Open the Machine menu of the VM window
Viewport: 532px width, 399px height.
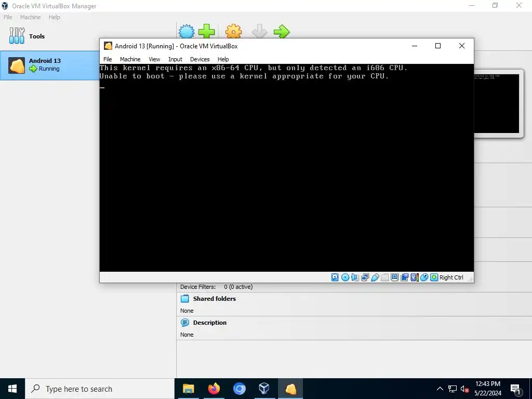tap(130, 59)
